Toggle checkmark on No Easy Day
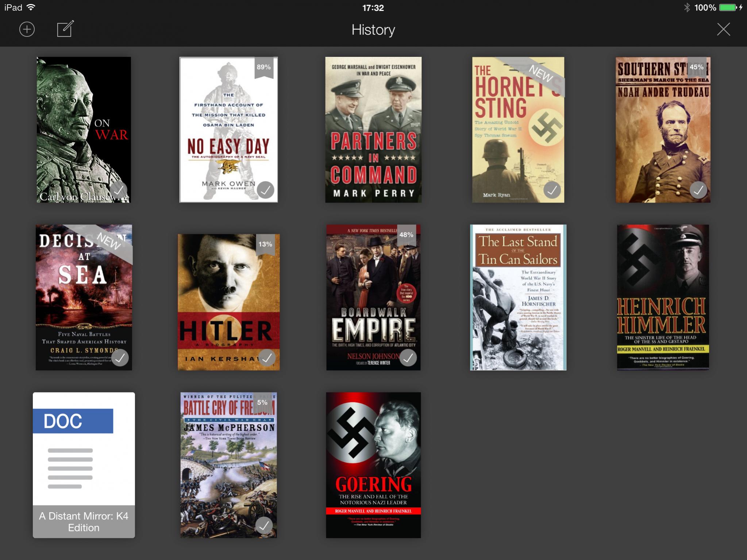 265,190
